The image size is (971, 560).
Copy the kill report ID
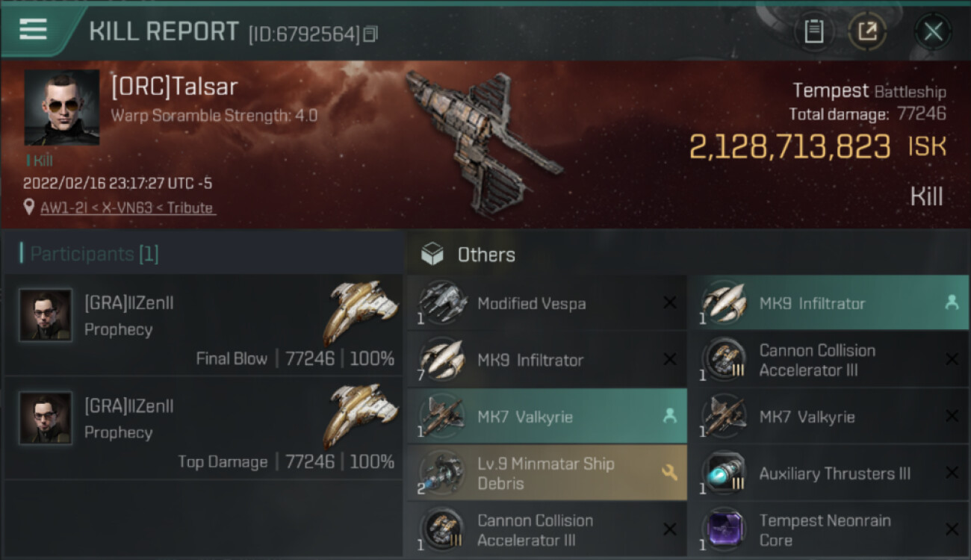point(371,34)
